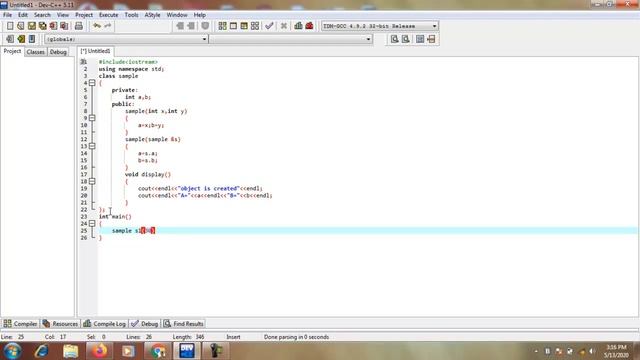The height and width of the screenshot is (360, 640).
Task: Click the Save file toolbar icon
Action: [32, 26]
